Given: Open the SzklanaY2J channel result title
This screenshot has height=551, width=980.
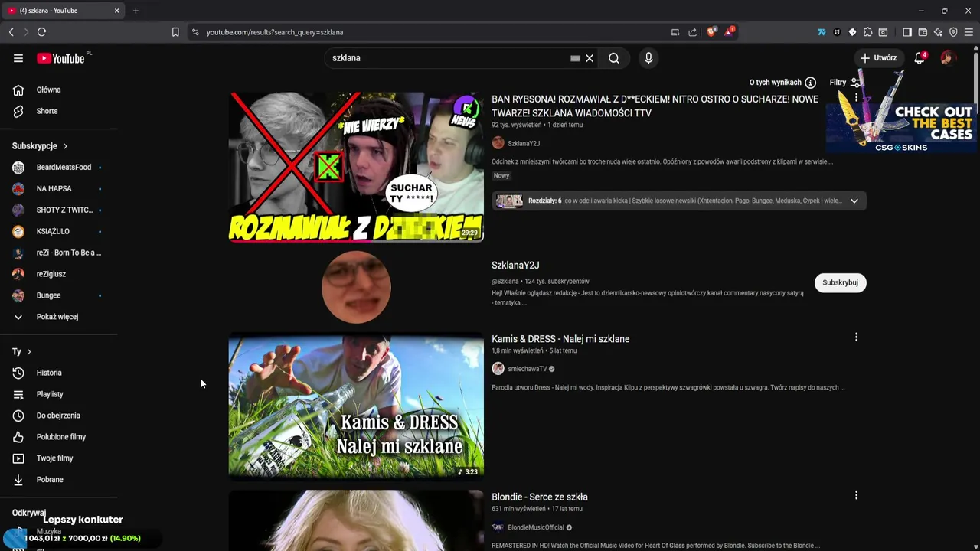Looking at the screenshot, I should (515, 266).
